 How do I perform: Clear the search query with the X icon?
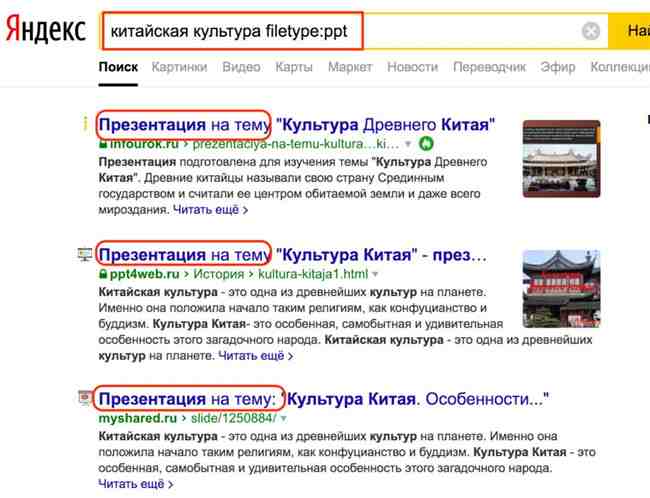pyautogui.click(x=591, y=31)
